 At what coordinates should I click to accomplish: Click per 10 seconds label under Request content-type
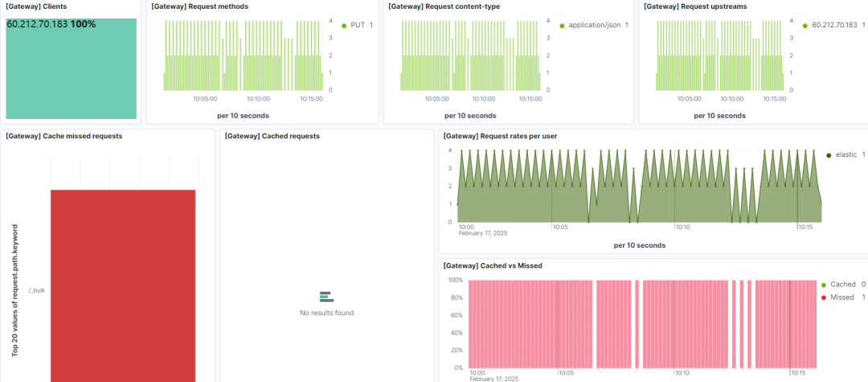470,116
